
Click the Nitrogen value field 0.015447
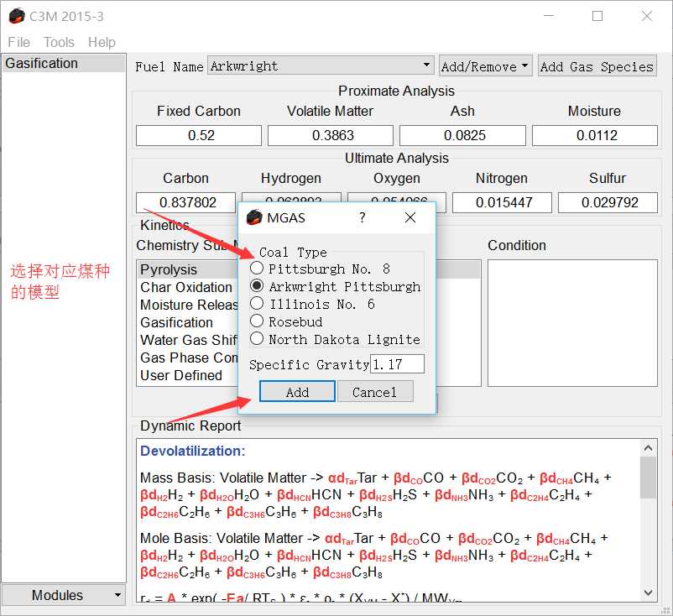pyautogui.click(x=502, y=202)
